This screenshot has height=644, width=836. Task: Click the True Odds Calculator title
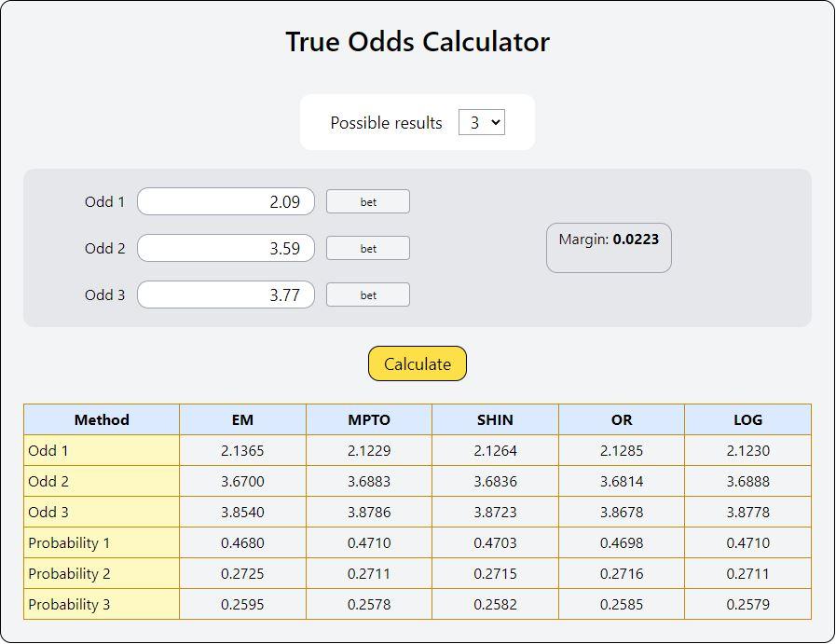418,42
